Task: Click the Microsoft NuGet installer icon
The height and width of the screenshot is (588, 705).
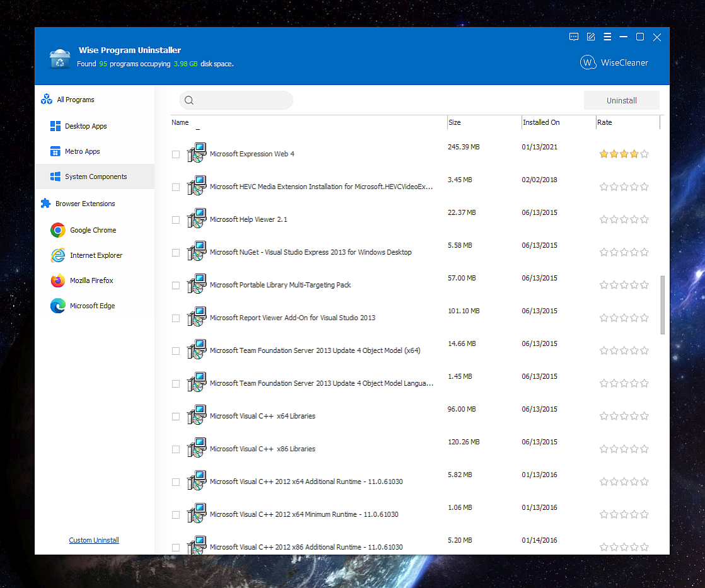Action: (x=197, y=251)
